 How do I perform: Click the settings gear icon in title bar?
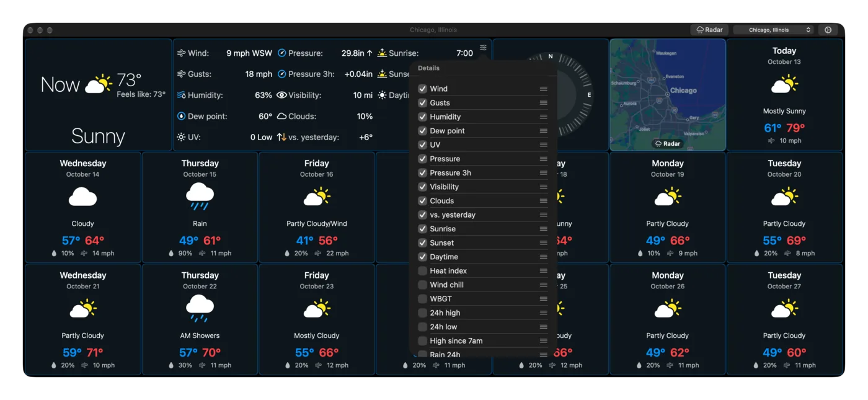[828, 30]
